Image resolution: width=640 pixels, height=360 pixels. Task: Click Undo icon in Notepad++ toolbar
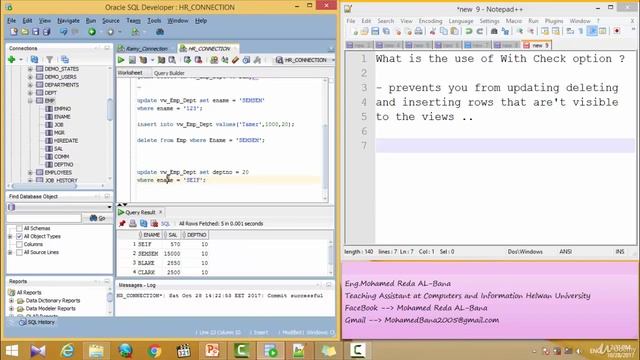469,31
